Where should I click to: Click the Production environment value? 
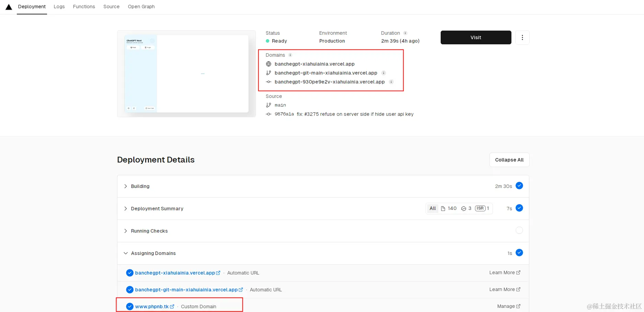[x=332, y=41]
